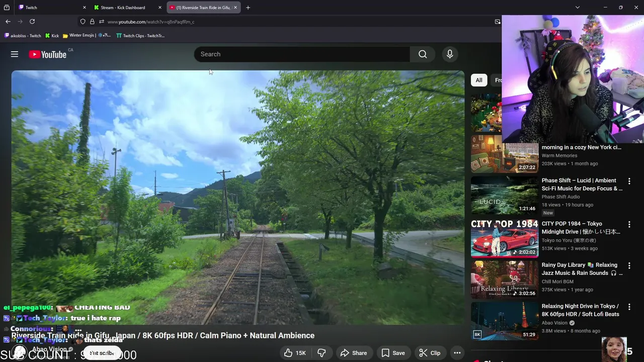The image size is (644, 362).
Task: Close the Twitch tab
Action: coord(84,8)
